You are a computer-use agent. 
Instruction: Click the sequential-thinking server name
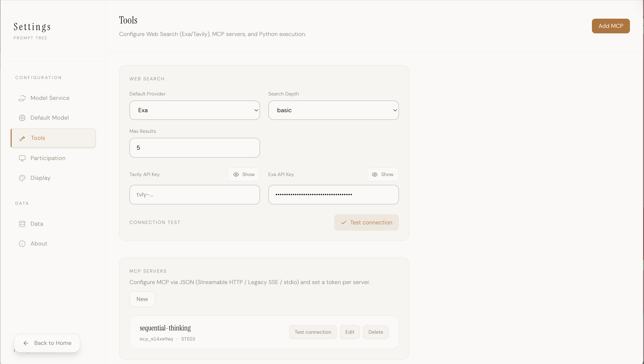(165, 328)
